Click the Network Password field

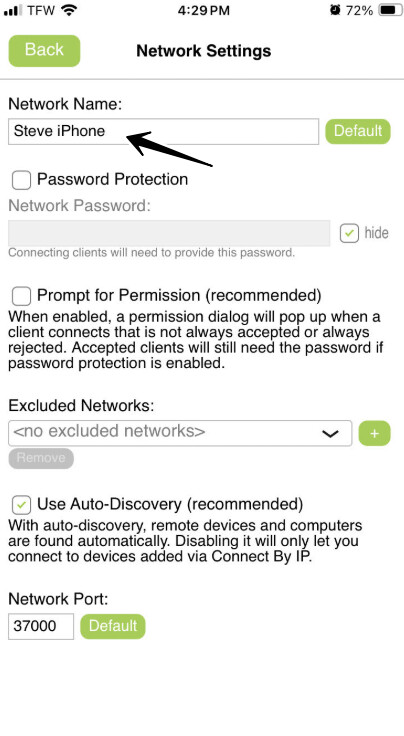point(169,233)
